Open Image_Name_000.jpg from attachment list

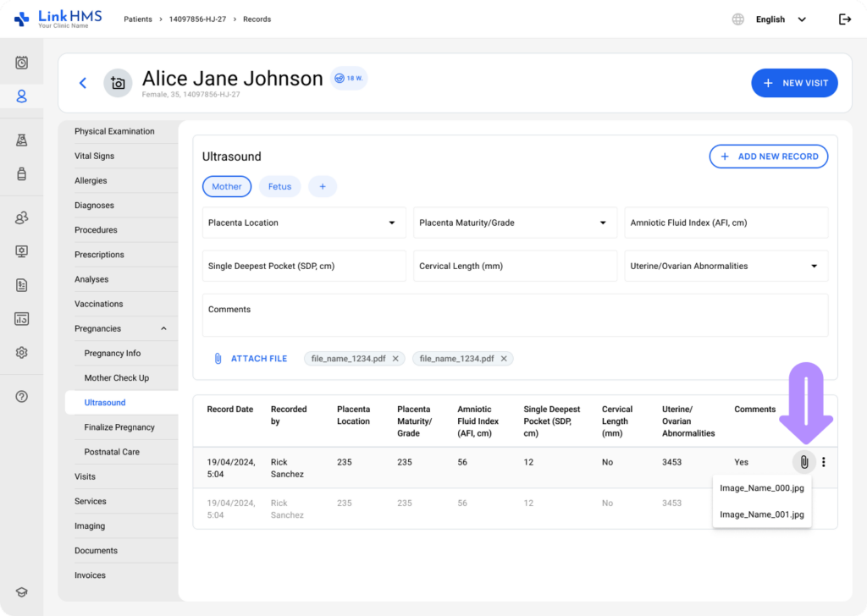pos(761,488)
